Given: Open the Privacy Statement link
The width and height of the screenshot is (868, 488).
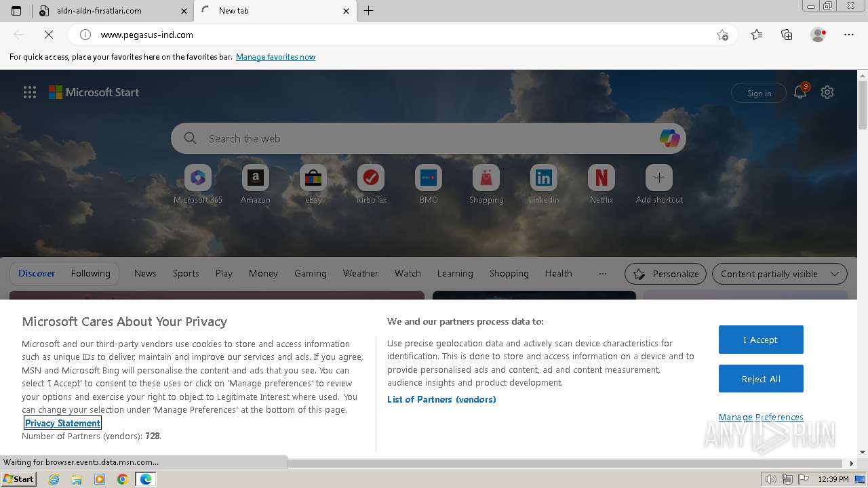Looking at the screenshot, I should pos(62,423).
